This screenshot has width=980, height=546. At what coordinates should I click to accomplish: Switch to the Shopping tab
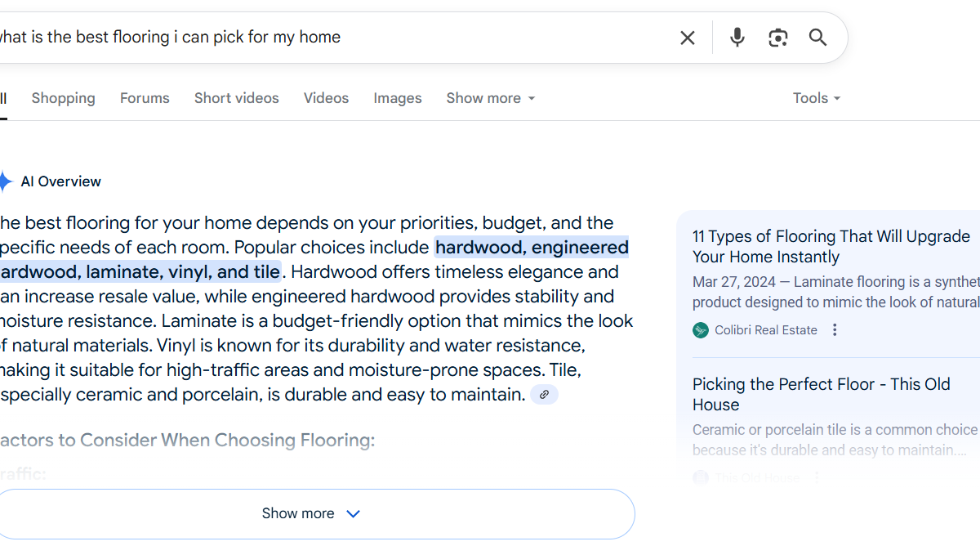[x=63, y=98]
